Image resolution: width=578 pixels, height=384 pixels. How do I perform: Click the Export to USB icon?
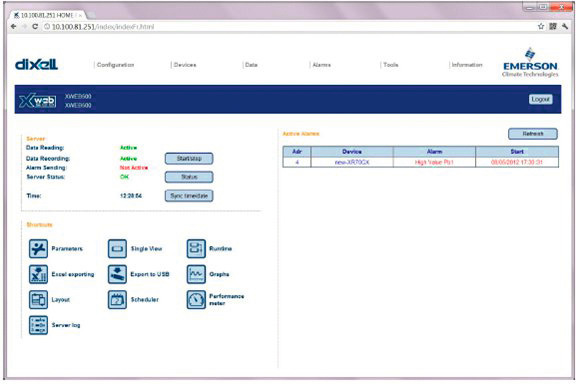click(117, 274)
